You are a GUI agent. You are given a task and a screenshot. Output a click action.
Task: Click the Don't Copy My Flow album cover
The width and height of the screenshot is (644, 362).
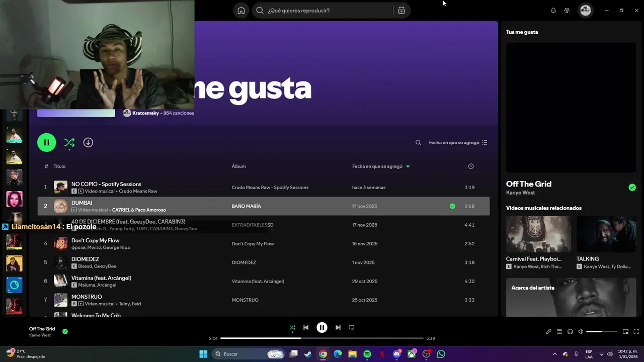click(60, 244)
